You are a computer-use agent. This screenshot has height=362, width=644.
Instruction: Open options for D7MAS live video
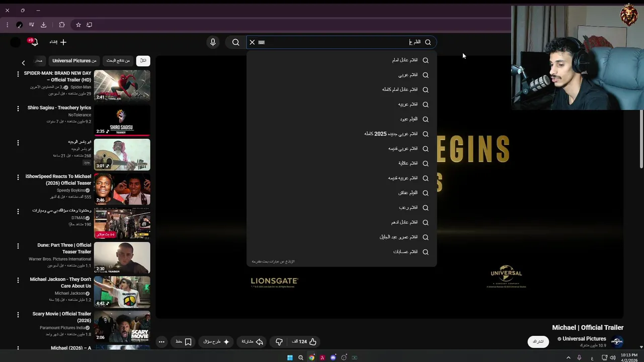pos(18,212)
